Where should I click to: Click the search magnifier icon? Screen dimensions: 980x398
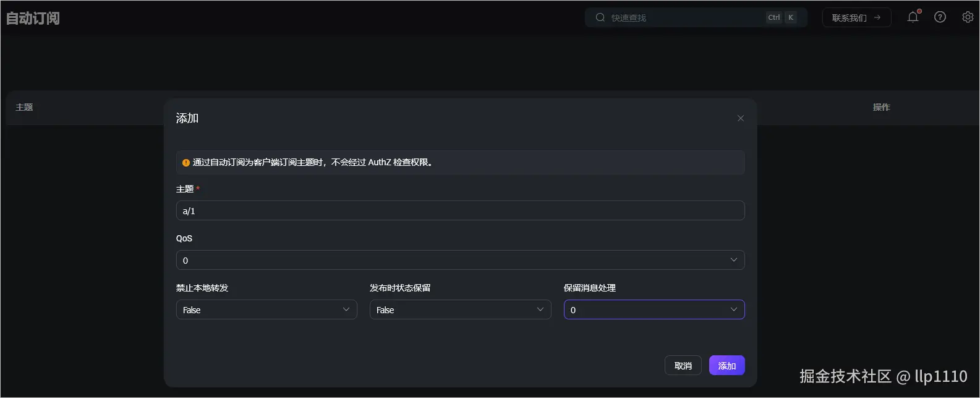point(600,17)
